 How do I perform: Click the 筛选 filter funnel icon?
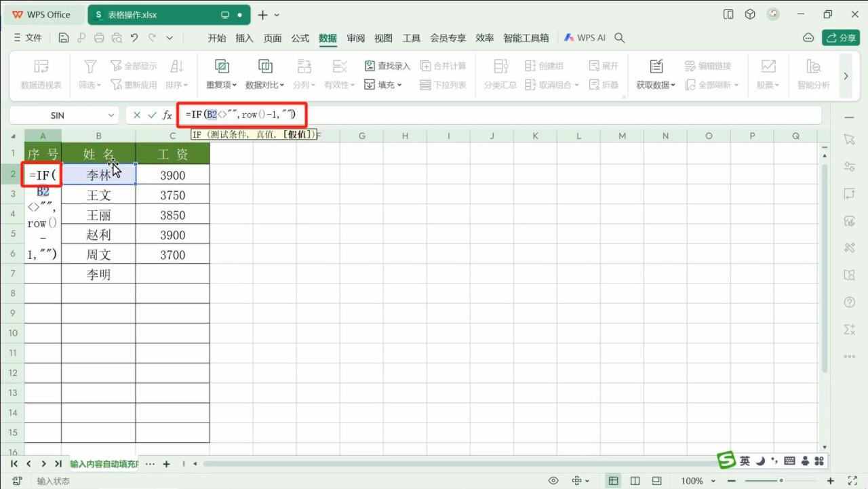tap(90, 66)
